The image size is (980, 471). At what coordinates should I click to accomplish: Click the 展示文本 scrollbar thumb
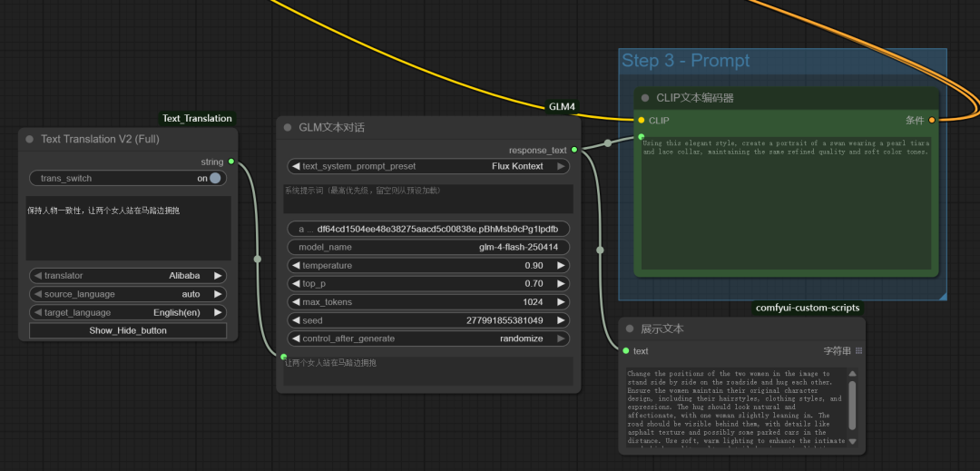pos(852,406)
